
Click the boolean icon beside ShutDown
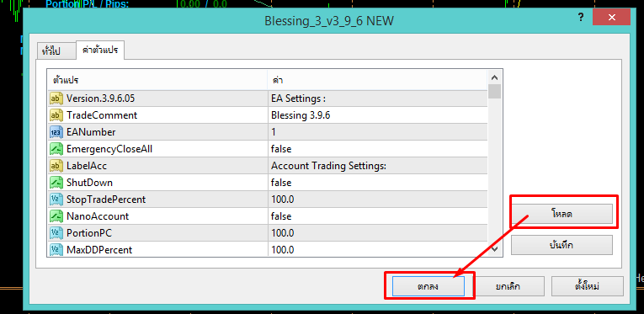point(56,183)
